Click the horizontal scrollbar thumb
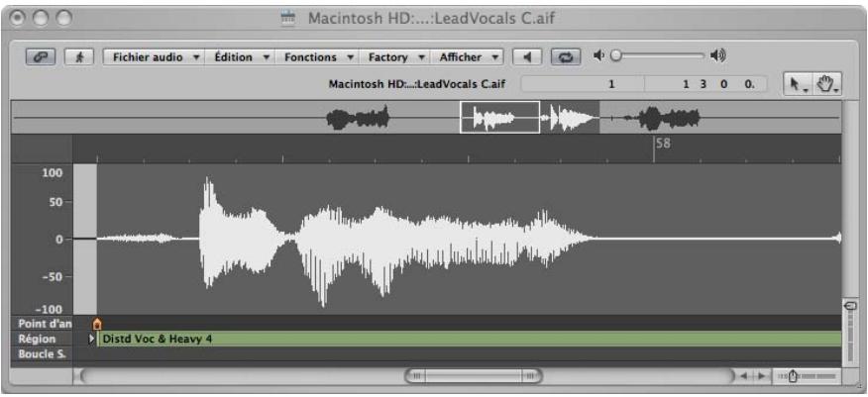The height and width of the screenshot is (397, 868). tap(474, 376)
